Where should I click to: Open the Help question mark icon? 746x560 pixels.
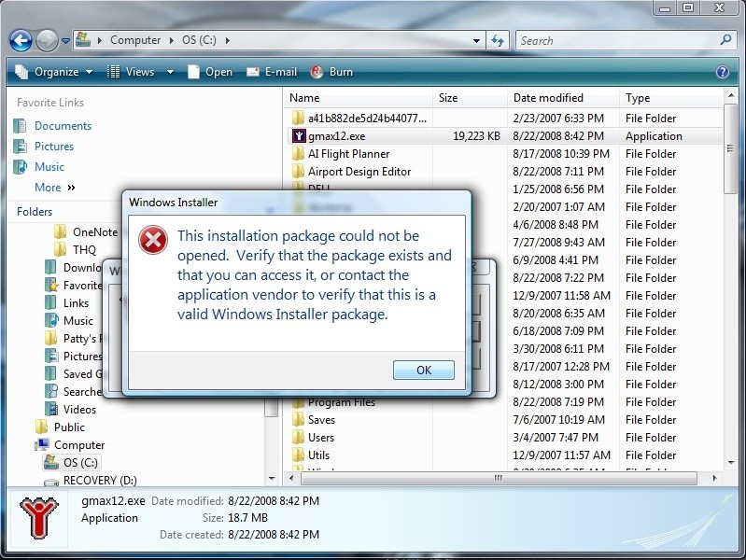(722, 72)
